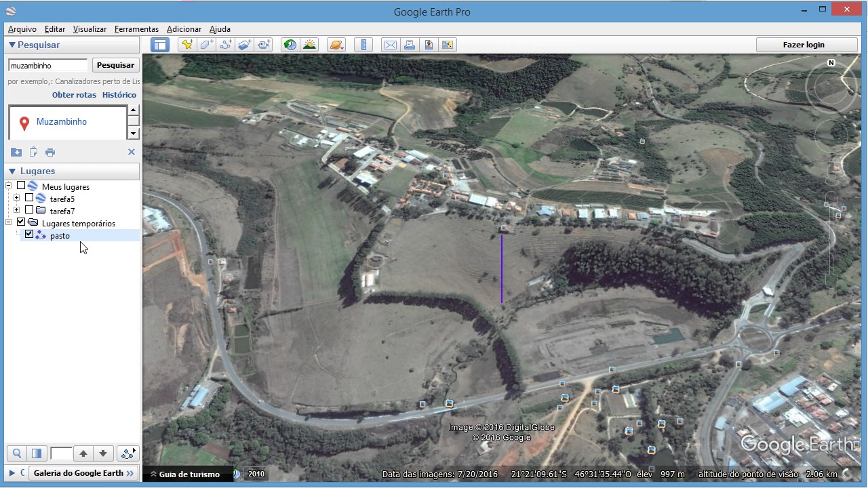The height and width of the screenshot is (488, 868).
Task: Open the Editar menu
Action: [55, 29]
